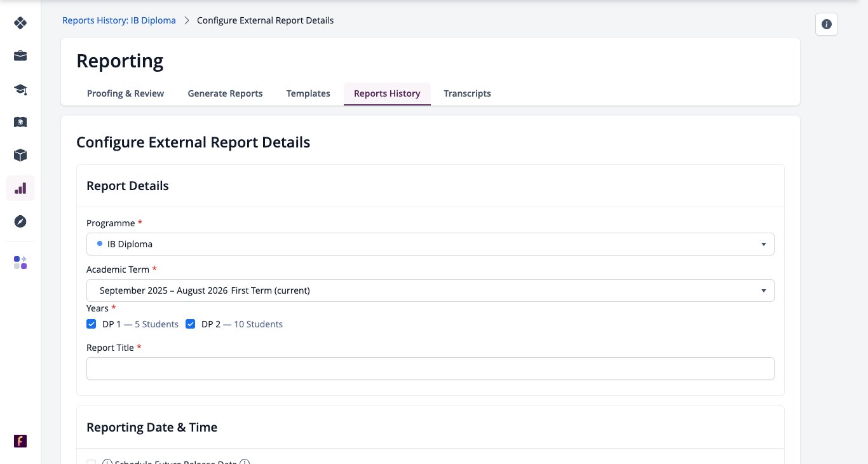Viewport: 868px width, 464px height.
Task: Expand the Programme IB Diploma dropdown
Action: click(x=430, y=244)
